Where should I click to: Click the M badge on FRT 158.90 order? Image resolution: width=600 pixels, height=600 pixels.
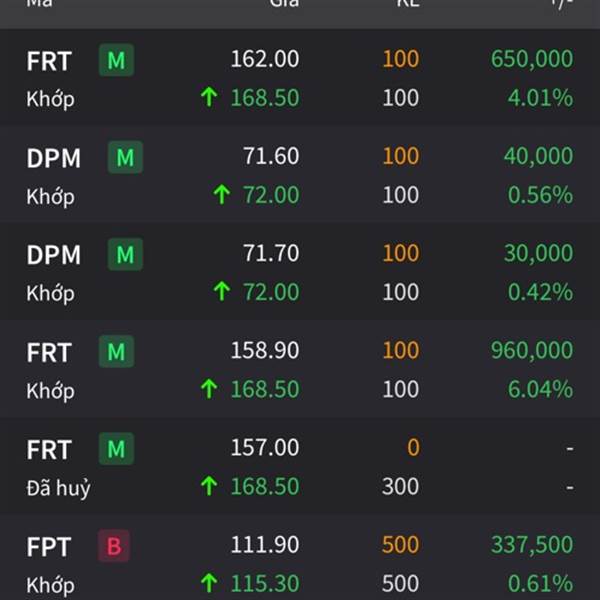116,352
